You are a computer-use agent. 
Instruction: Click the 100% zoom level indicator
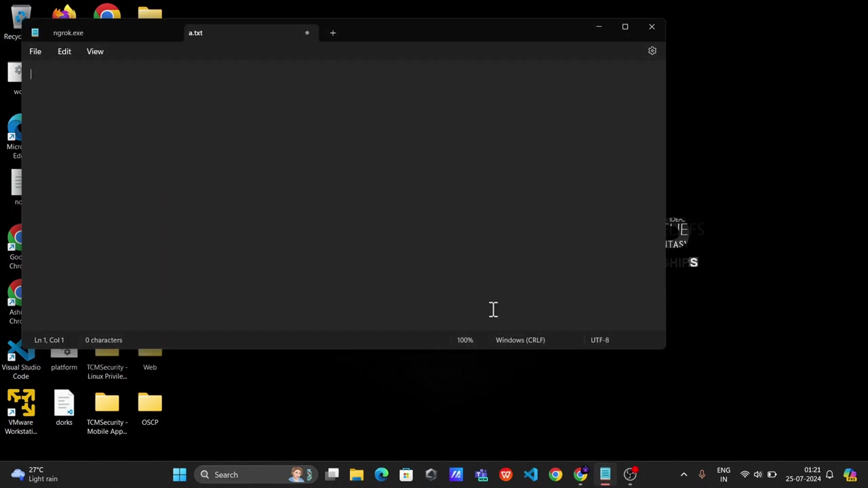pos(465,340)
